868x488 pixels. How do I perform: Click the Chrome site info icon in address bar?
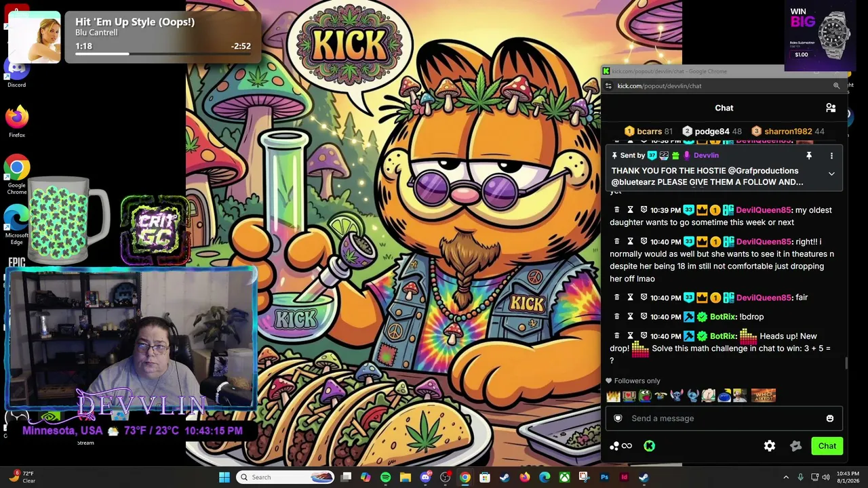coord(608,86)
